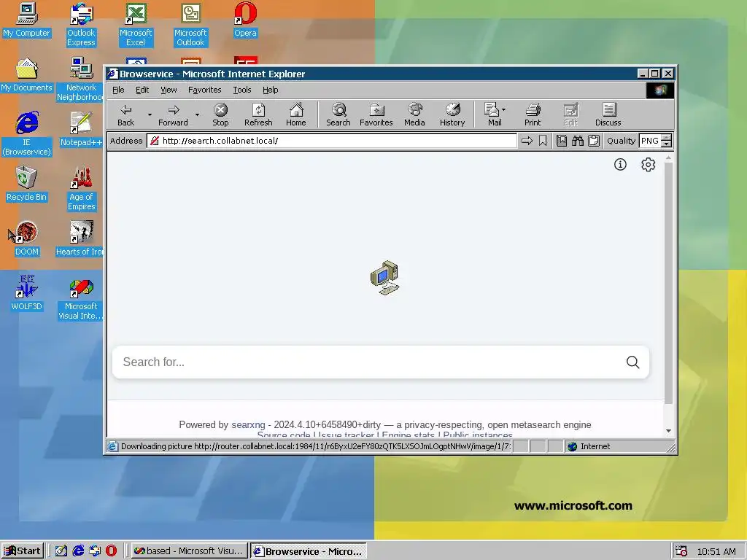Click Browservice taskbar button

pyautogui.click(x=309, y=551)
